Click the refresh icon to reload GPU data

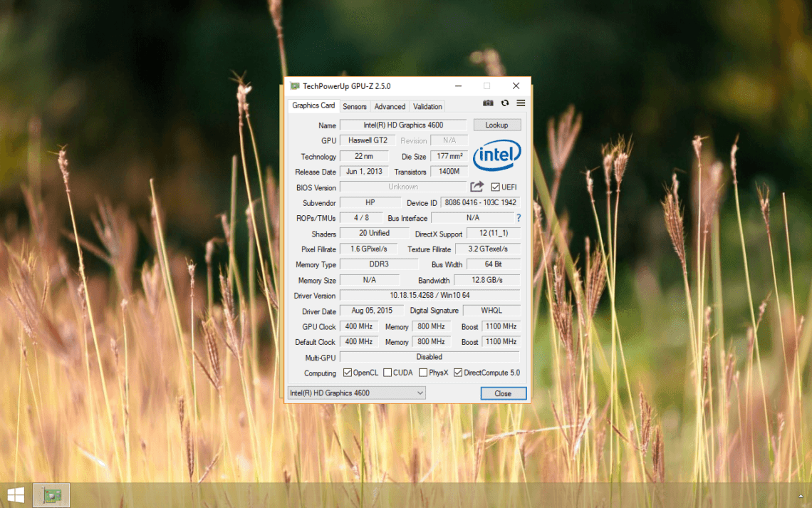point(504,103)
